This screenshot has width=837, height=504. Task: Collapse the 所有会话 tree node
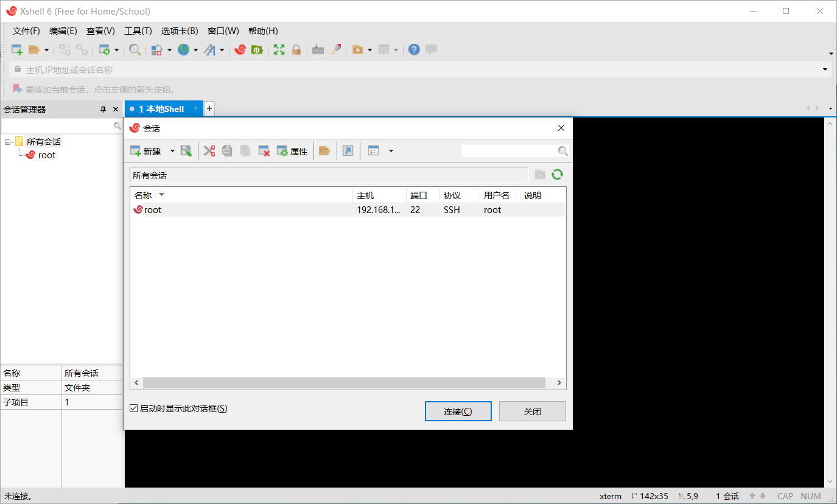[8, 142]
